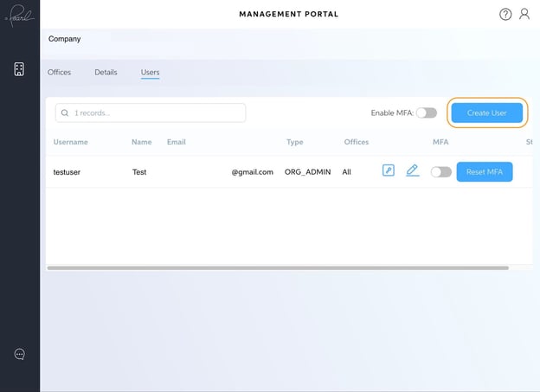This screenshot has height=392, width=540.
Task: Click the magnifier icon in search box
Action: tap(65, 113)
